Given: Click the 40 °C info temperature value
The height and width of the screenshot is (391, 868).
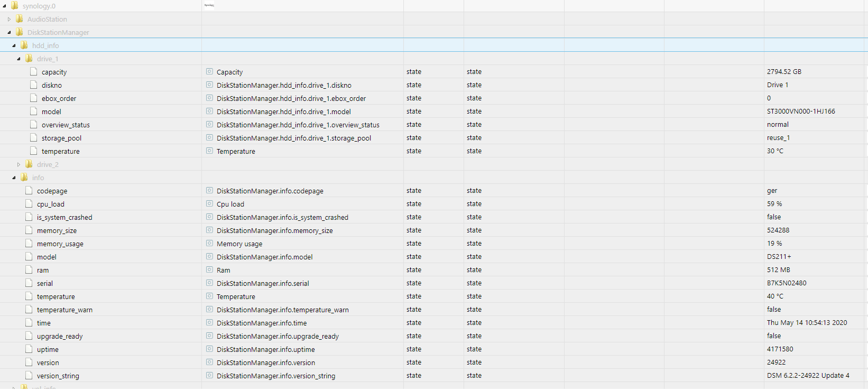Looking at the screenshot, I should point(775,296).
